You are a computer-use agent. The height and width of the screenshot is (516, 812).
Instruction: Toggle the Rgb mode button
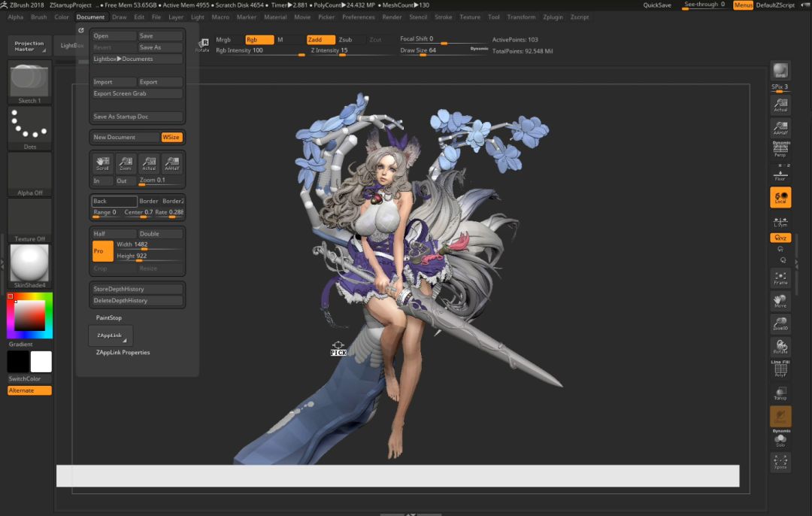tap(259, 39)
